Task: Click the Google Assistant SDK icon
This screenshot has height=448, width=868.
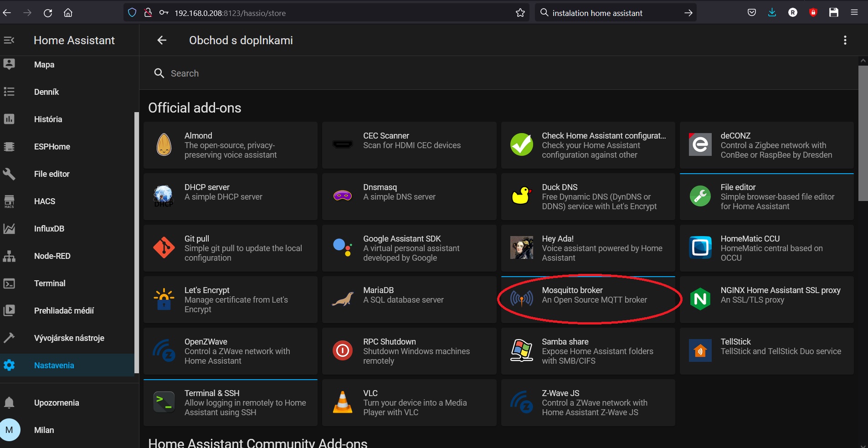Action: tap(343, 247)
